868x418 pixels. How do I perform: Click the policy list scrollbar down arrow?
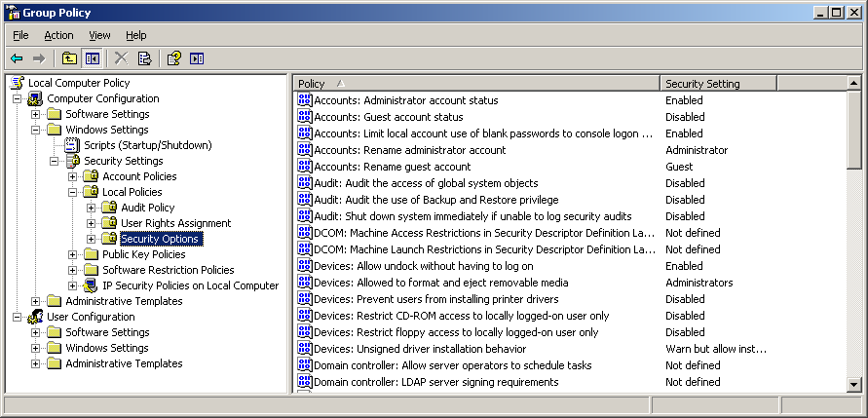point(854,384)
